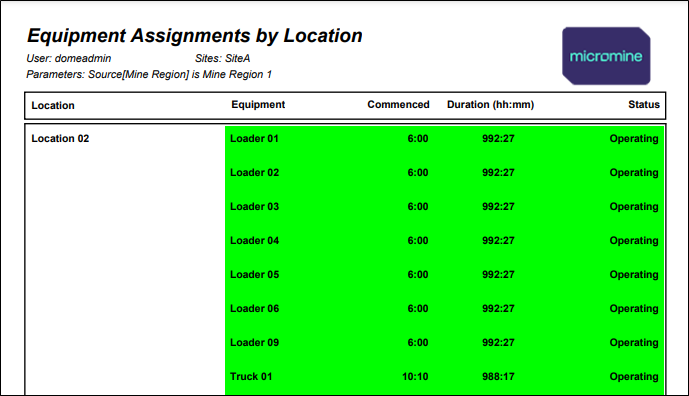
Task: Click the Commenced column header
Action: [x=398, y=105]
